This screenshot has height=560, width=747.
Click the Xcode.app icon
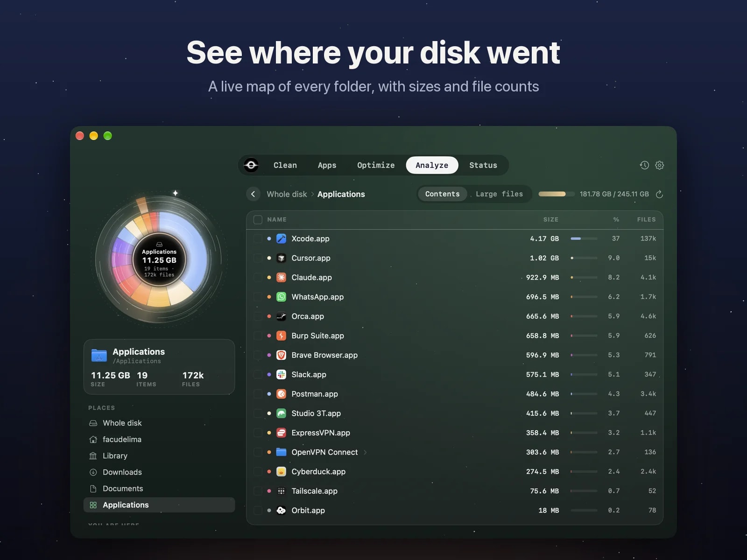[281, 238]
